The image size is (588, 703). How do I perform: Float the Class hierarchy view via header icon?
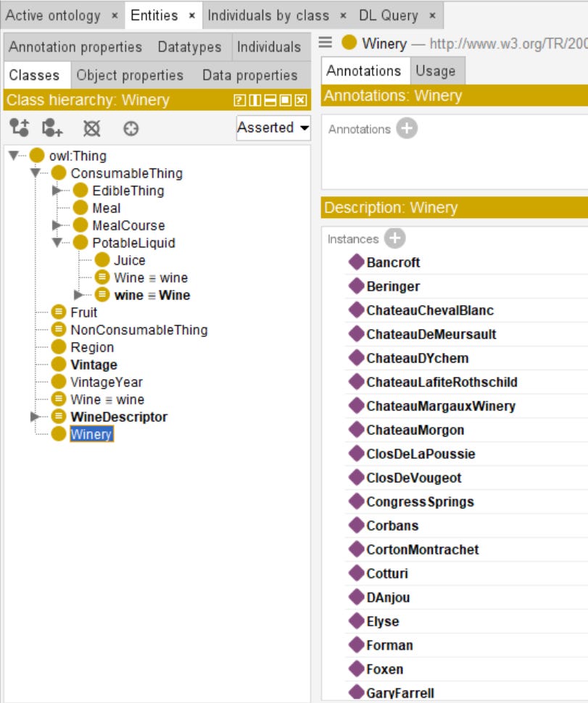coord(285,100)
